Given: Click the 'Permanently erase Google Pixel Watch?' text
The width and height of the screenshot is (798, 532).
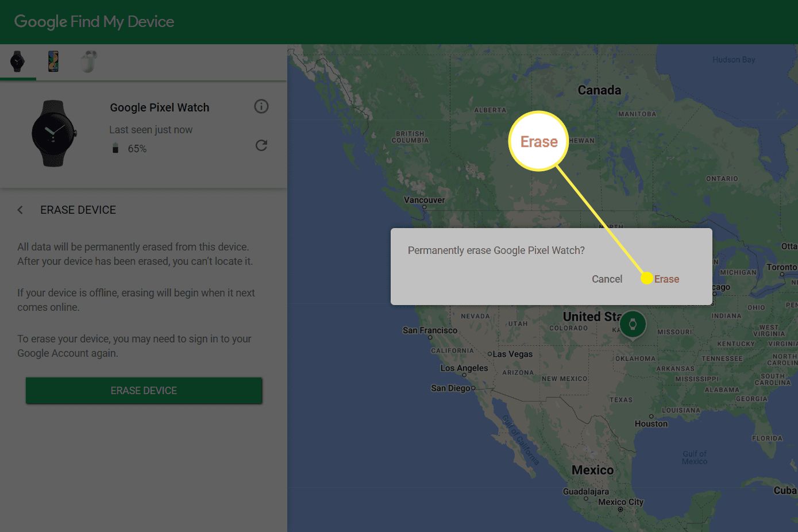Looking at the screenshot, I should tap(496, 250).
